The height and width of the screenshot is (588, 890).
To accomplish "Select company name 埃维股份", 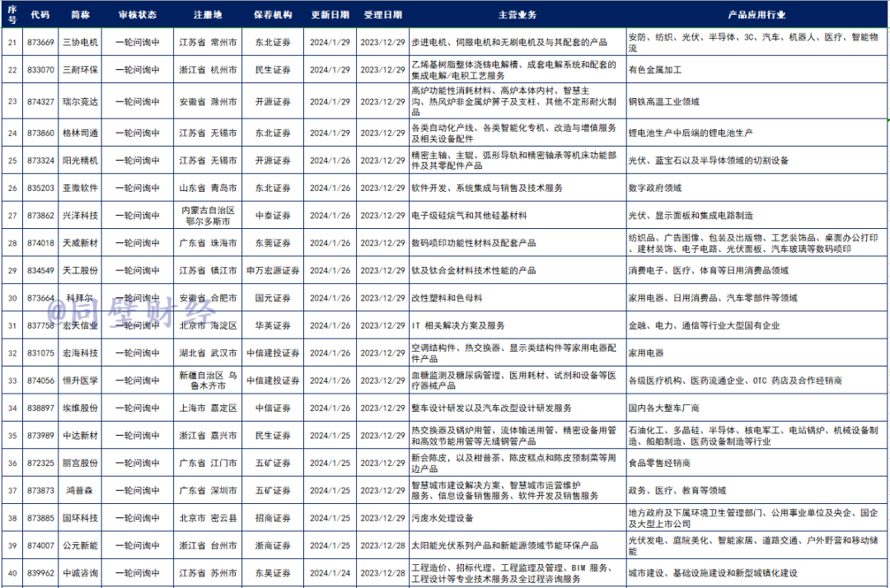I will click(x=80, y=408).
